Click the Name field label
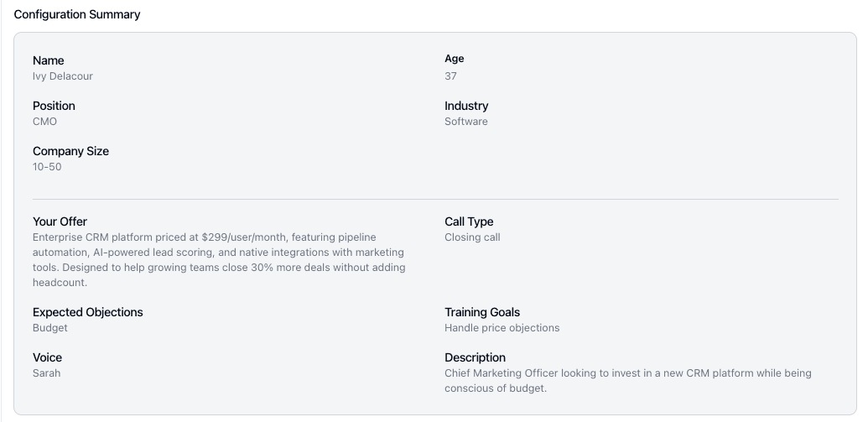Screen dimensions: 868x422 (x=48, y=60)
